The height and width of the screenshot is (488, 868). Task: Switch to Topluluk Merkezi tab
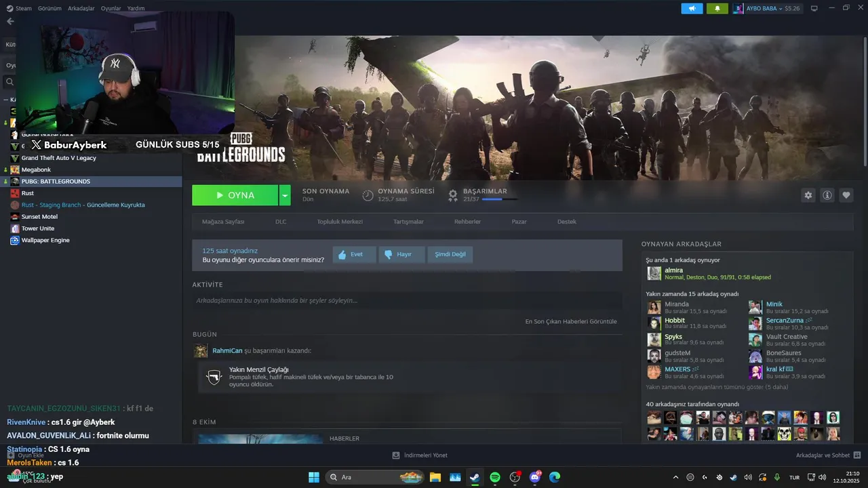click(x=340, y=222)
